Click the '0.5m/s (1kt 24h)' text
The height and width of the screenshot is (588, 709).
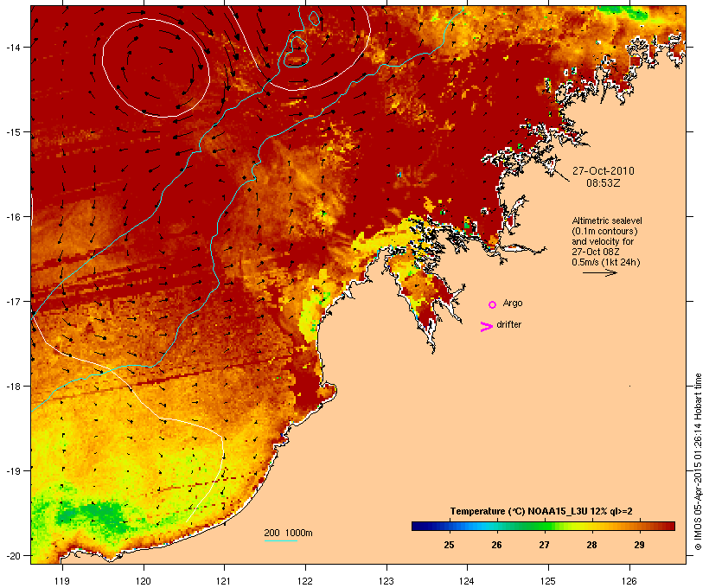click(x=606, y=262)
